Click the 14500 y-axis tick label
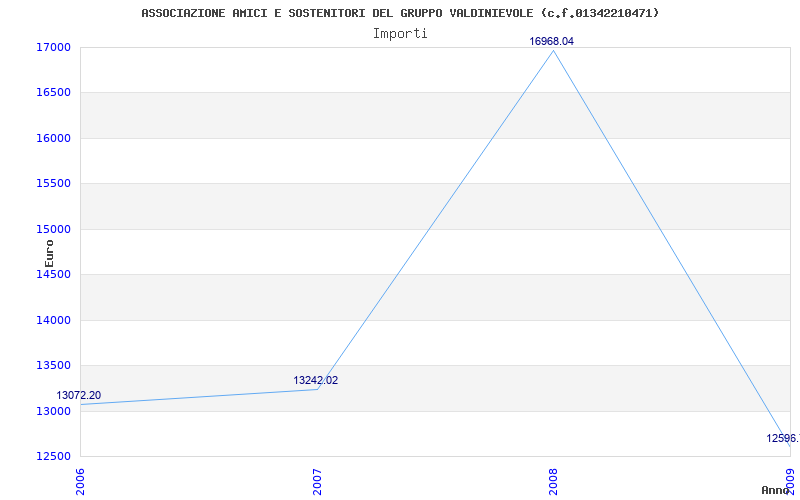 tap(53, 274)
